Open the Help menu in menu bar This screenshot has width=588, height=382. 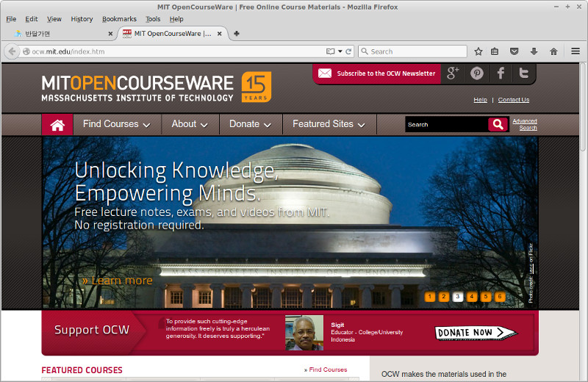176,19
